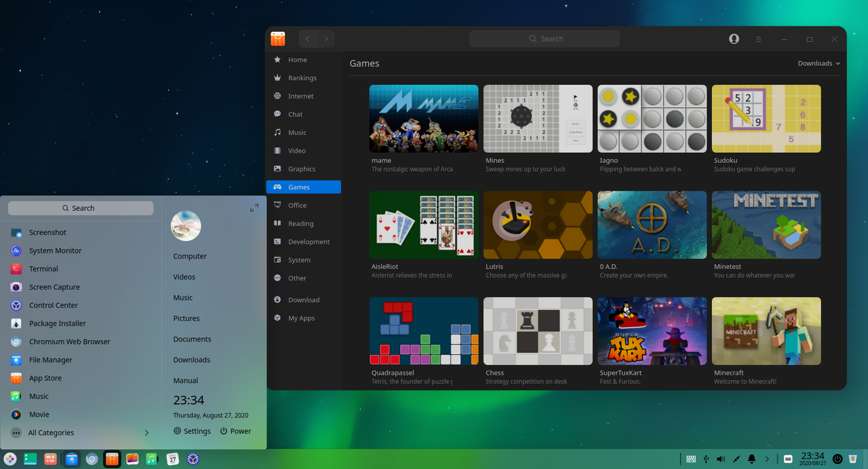Screen dimensions: 868x469
Task: Open the Download manager in sidebar
Action: 303,300
